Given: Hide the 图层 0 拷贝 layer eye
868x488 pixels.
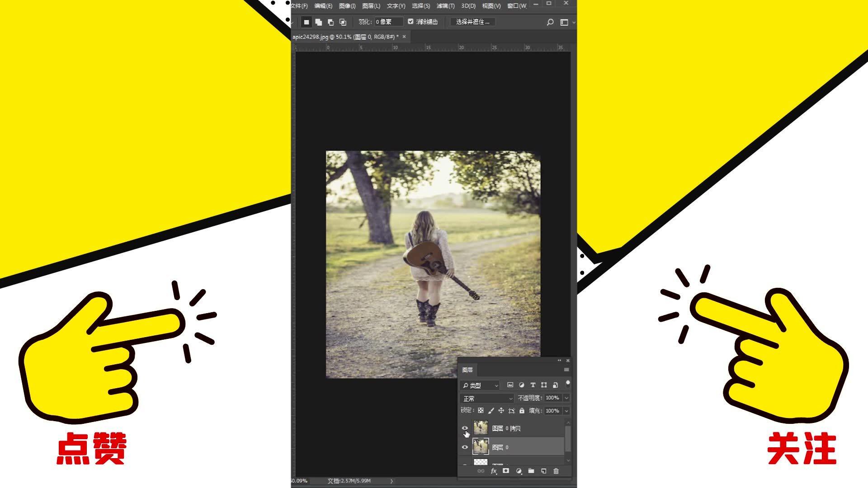Looking at the screenshot, I should point(465,428).
